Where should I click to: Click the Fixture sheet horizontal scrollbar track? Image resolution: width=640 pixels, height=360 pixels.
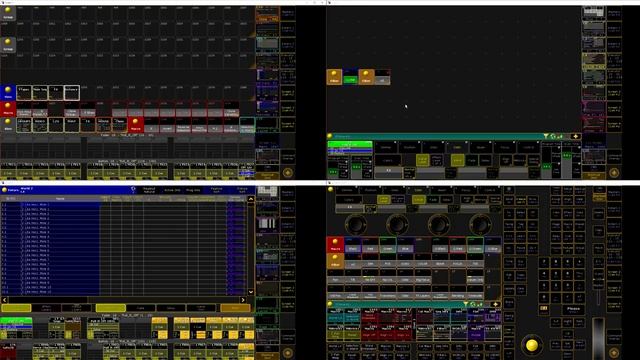click(124, 300)
